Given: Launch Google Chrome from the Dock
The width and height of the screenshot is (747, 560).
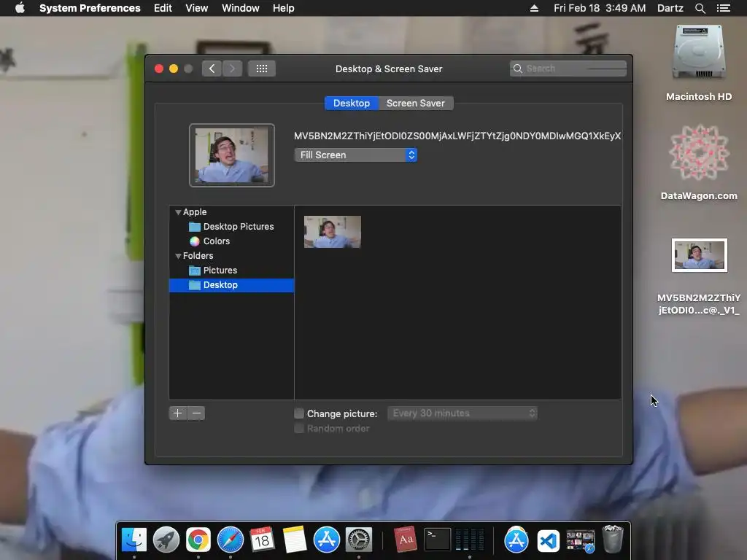Looking at the screenshot, I should (198, 540).
